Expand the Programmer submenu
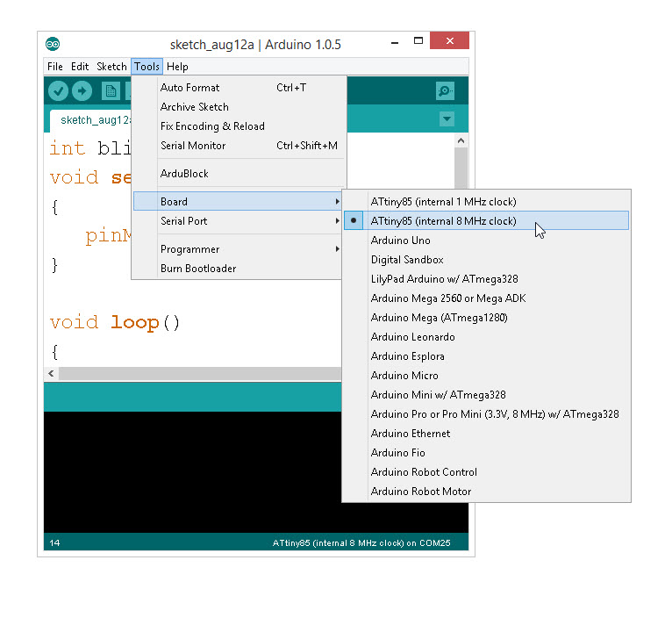The height and width of the screenshot is (639, 672). tap(238, 248)
